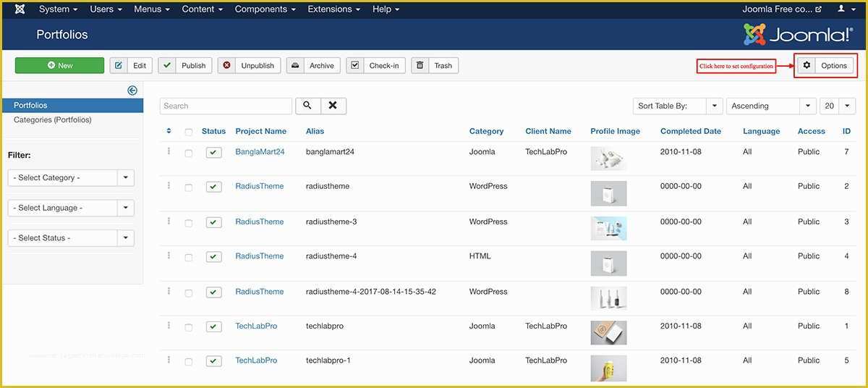Click the BanglaMart24 profile image thumbnail
868x388 pixels.
click(608, 159)
